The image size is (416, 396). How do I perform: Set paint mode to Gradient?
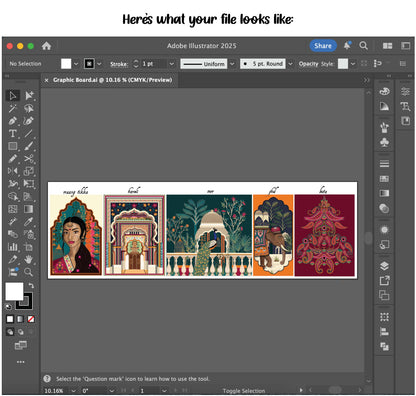point(20,319)
